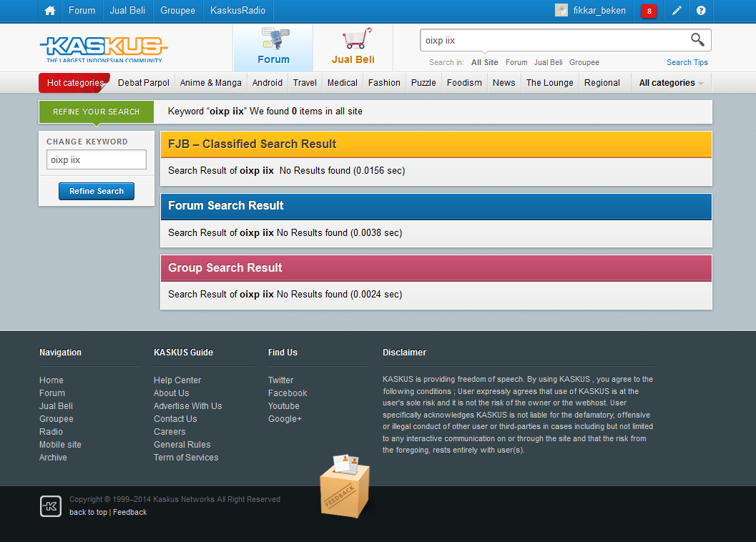Click the FJB – Classified Search Result heading
Image resolution: width=756 pixels, height=542 pixels.
(x=252, y=144)
